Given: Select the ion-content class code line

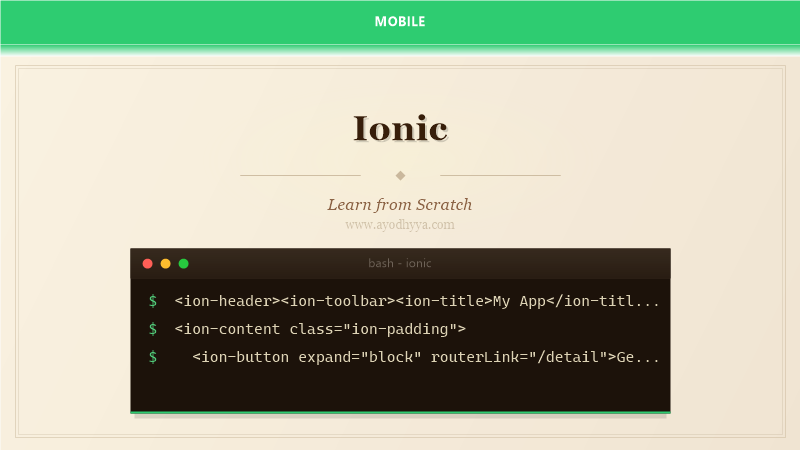Looking at the screenshot, I should click(320, 329).
